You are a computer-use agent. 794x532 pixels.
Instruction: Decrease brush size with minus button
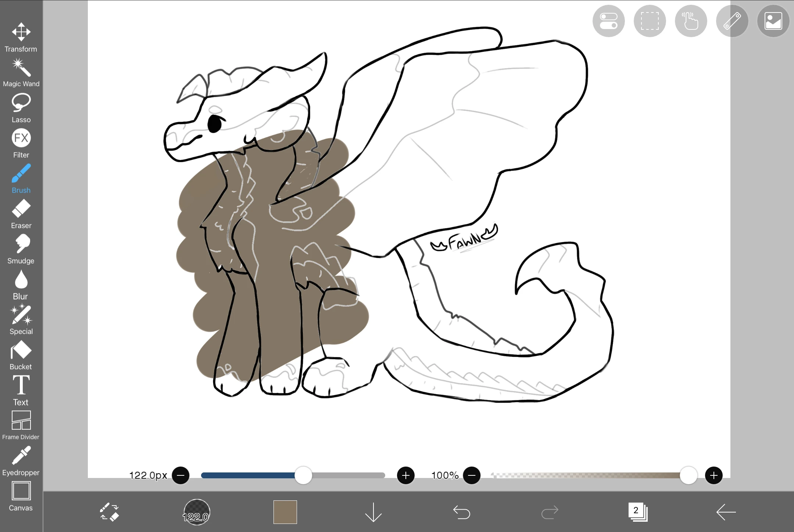pyautogui.click(x=180, y=475)
